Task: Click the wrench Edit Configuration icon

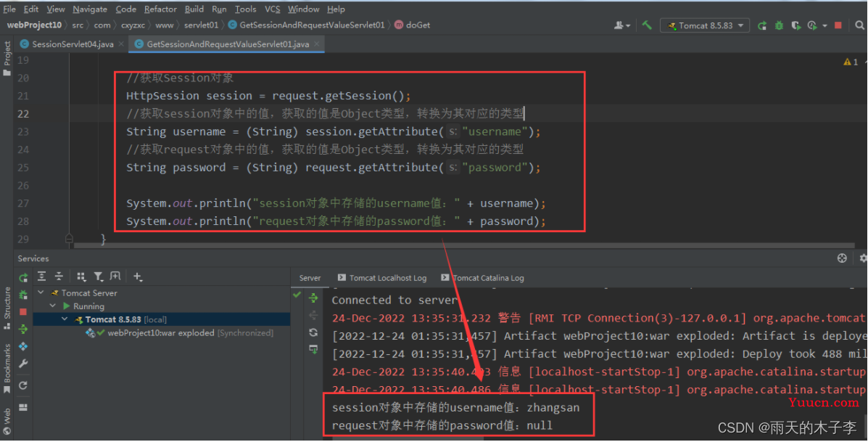Action: pyautogui.click(x=23, y=364)
